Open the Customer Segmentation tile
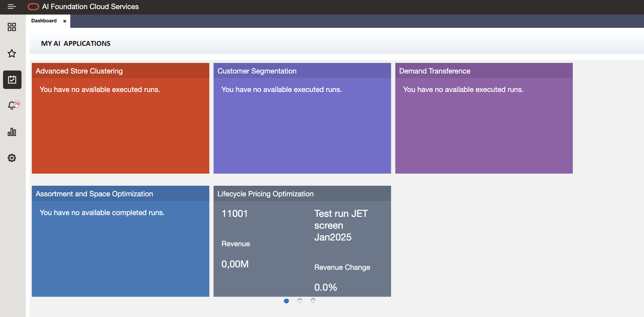 point(302,118)
